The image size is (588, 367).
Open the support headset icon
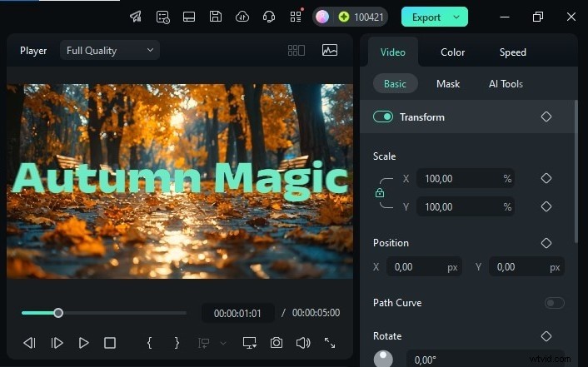pyautogui.click(x=269, y=17)
